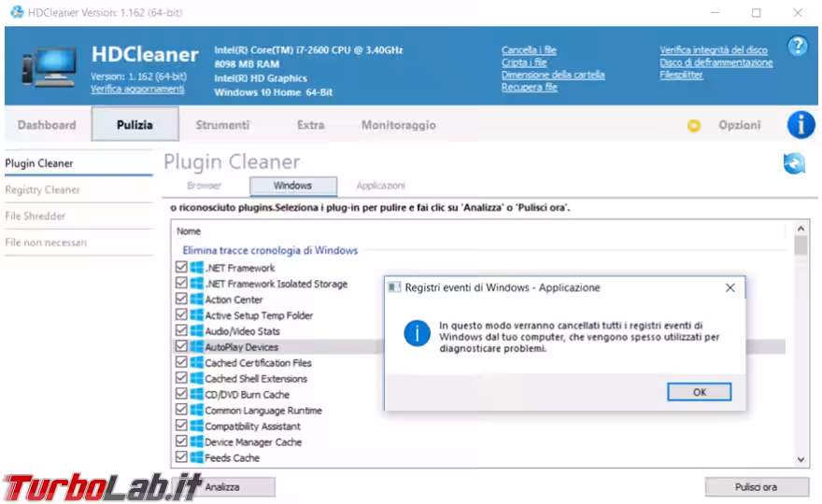The height and width of the screenshot is (504, 822).
Task: Click the OK button in the dialog
Action: [699, 392]
